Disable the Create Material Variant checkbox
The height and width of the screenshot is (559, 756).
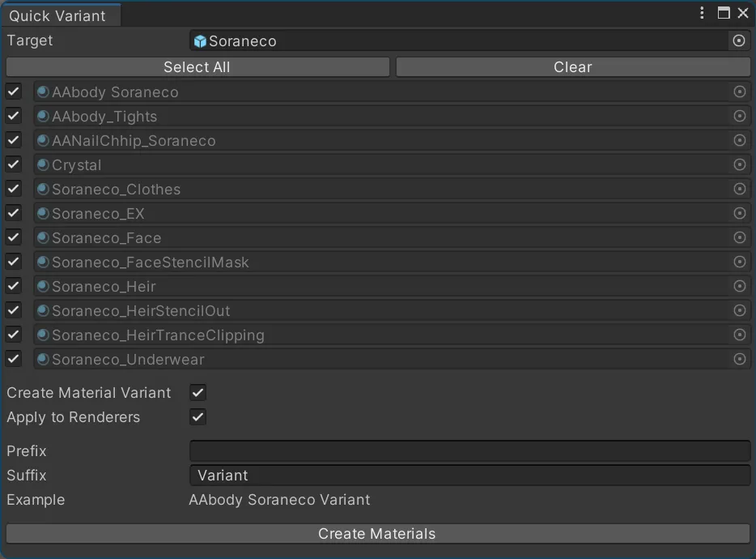pos(197,393)
